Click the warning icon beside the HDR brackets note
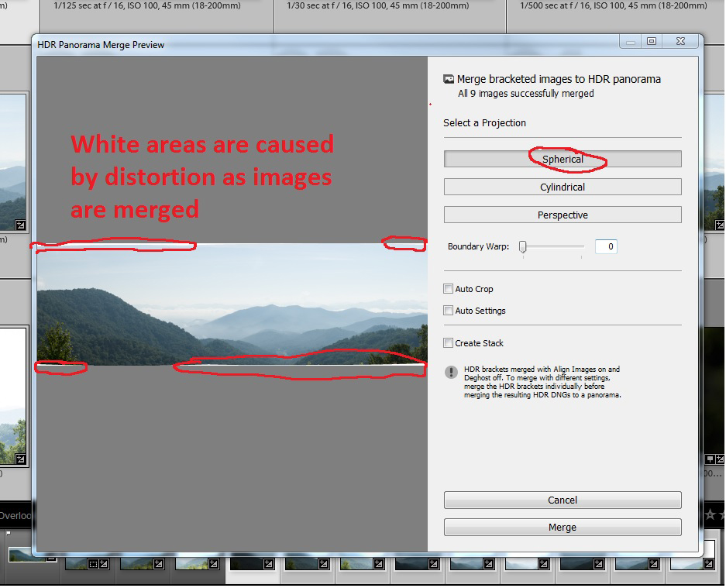The height and width of the screenshot is (588, 726). (x=451, y=373)
